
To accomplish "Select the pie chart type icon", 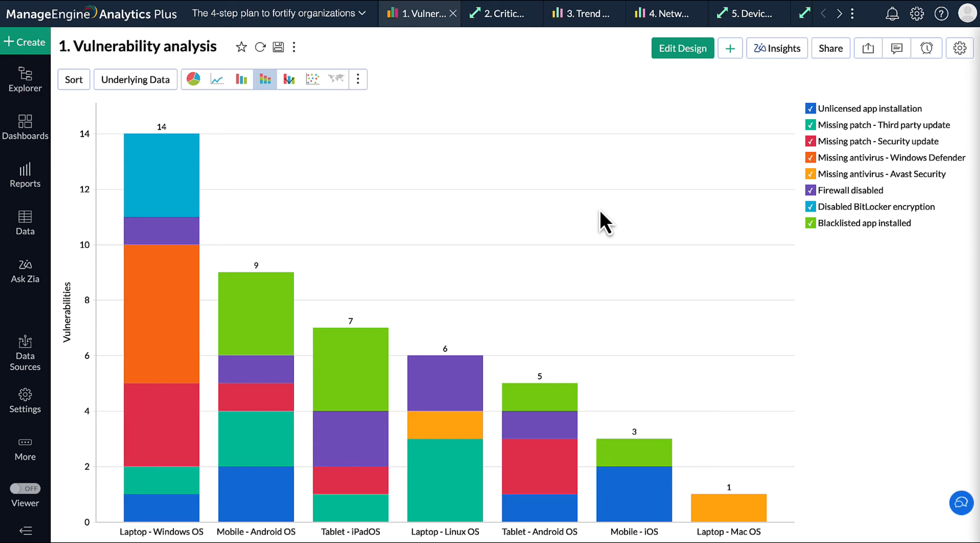I will pyautogui.click(x=193, y=79).
